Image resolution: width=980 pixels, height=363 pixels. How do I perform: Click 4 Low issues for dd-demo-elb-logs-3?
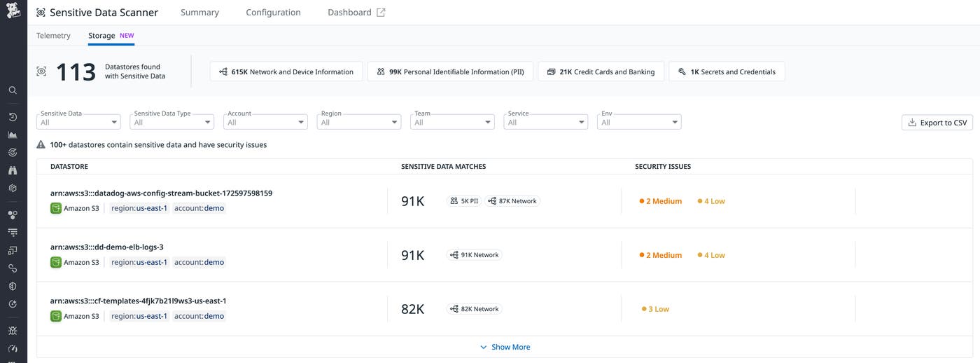pos(711,255)
